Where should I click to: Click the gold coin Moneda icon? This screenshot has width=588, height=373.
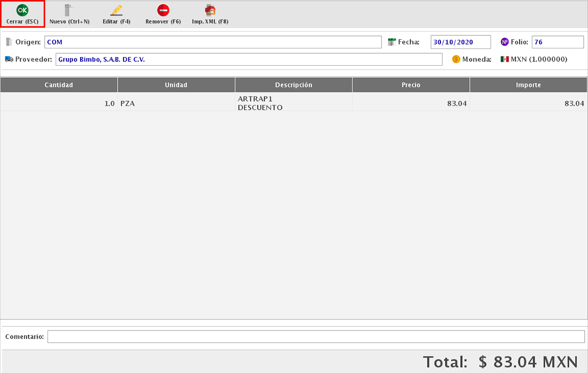(x=456, y=59)
